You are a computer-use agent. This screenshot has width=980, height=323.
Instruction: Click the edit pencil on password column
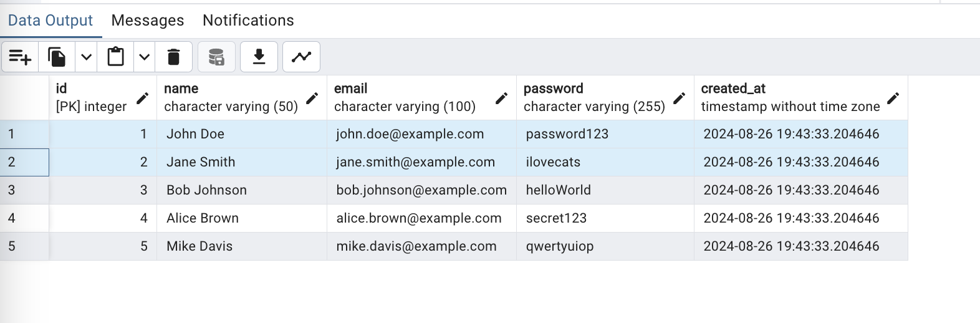679,98
